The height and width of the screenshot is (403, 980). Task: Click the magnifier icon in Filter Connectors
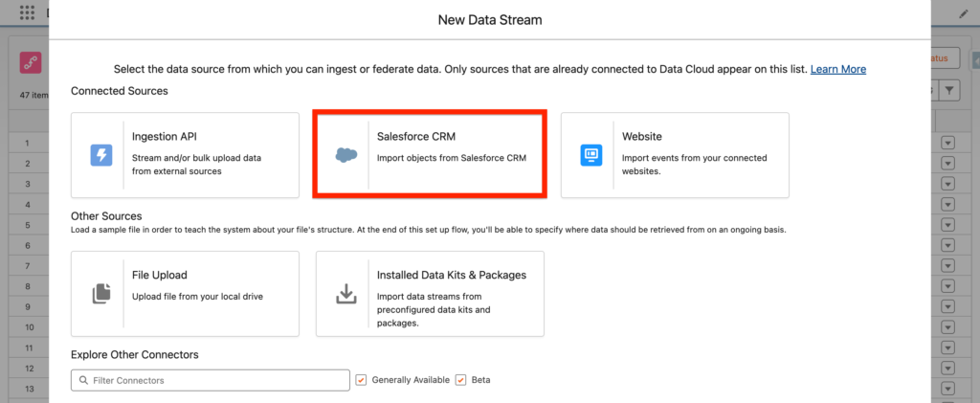[81, 380]
